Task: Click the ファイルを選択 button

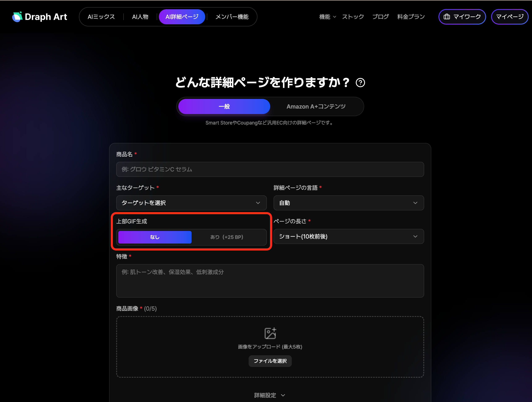Action: click(x=270, y=361)
